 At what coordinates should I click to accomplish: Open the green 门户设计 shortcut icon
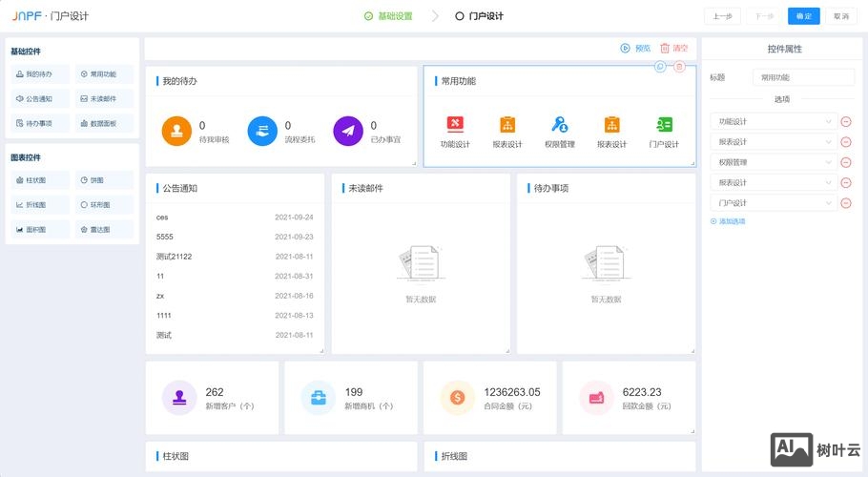click(x=664, y=125)
